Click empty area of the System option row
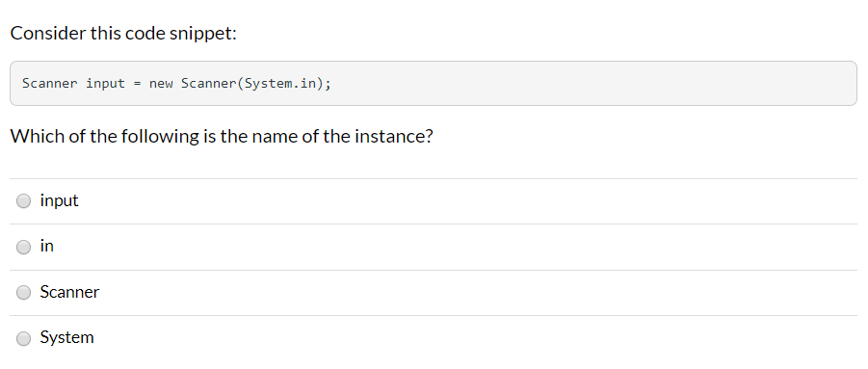Image resolution: width=868 pixels, height=369 pixels. click(476, 338)
